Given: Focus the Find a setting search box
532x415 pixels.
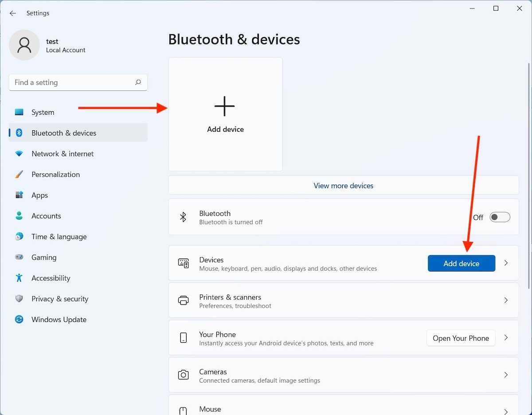Looking at the screenshot, I should 71,82.
